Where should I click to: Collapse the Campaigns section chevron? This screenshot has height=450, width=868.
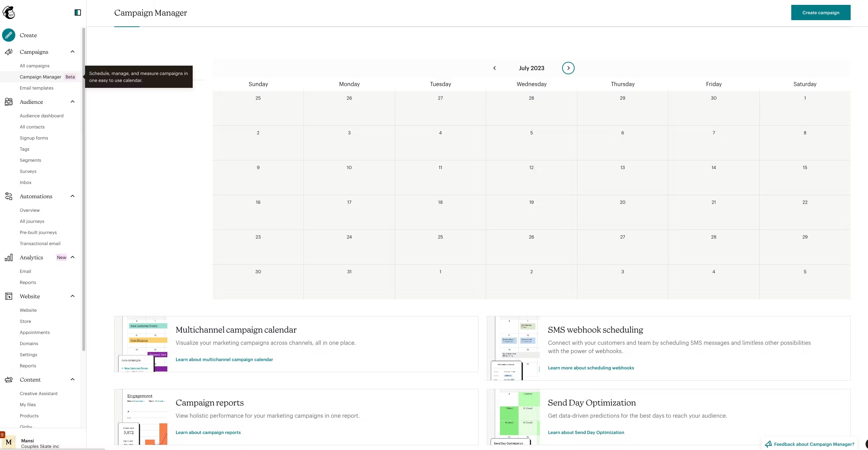coord(73,52)
